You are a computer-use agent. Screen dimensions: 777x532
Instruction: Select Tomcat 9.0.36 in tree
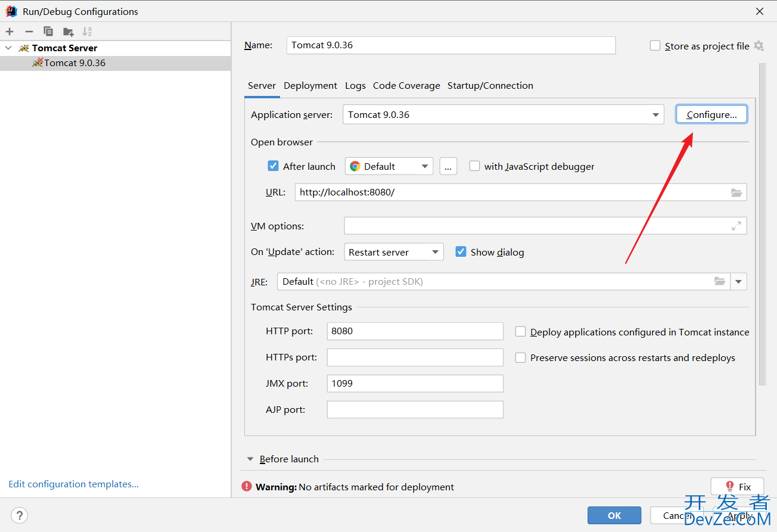pyautogui.click(x=115, y=63)
